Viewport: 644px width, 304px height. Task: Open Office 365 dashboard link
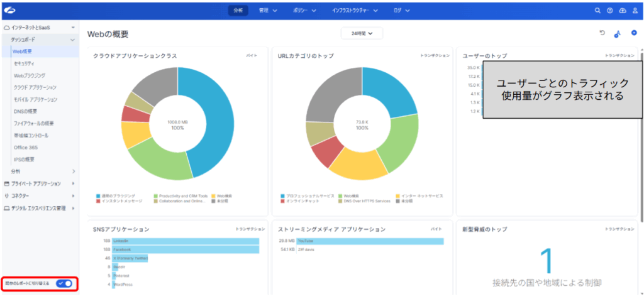tap(25, 147)
